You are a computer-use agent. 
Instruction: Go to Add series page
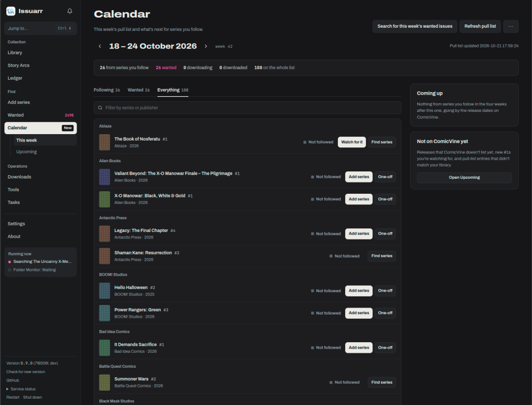pos(40,102)
